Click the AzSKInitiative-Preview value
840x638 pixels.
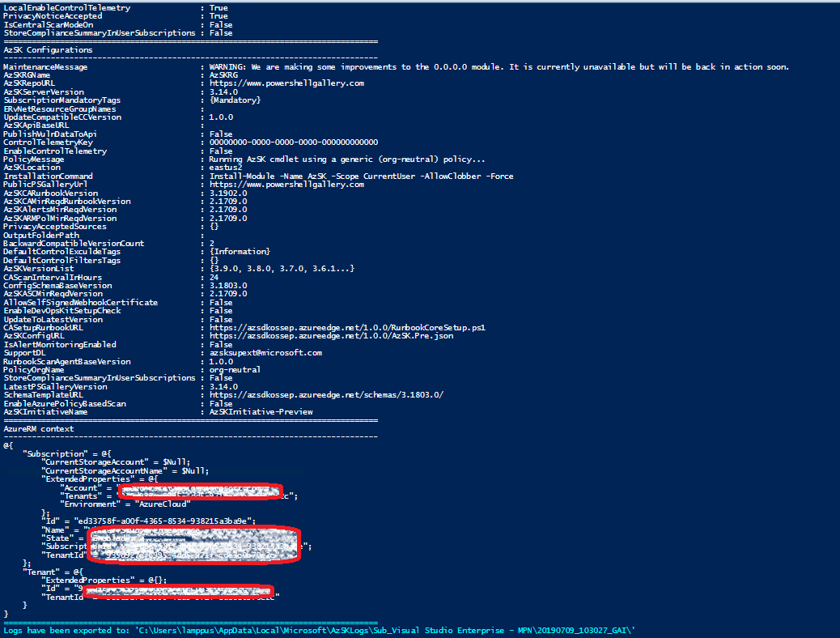[x=261, y=412]
